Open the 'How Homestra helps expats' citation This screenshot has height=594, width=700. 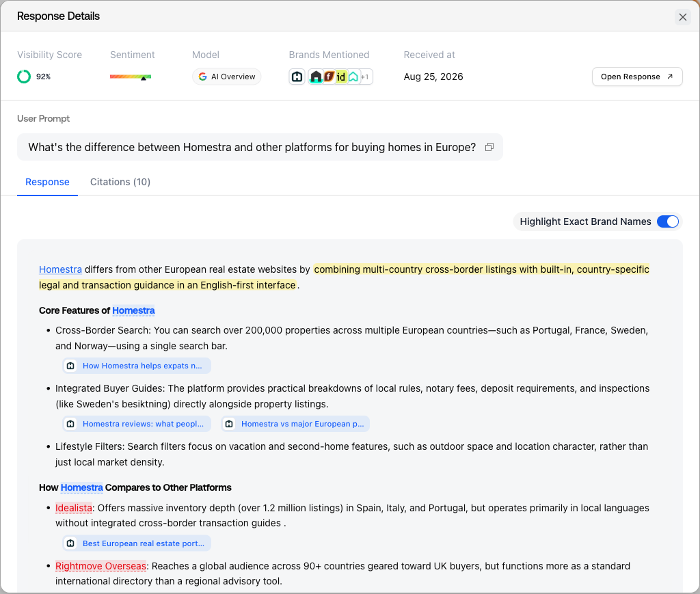pos(137,366)
